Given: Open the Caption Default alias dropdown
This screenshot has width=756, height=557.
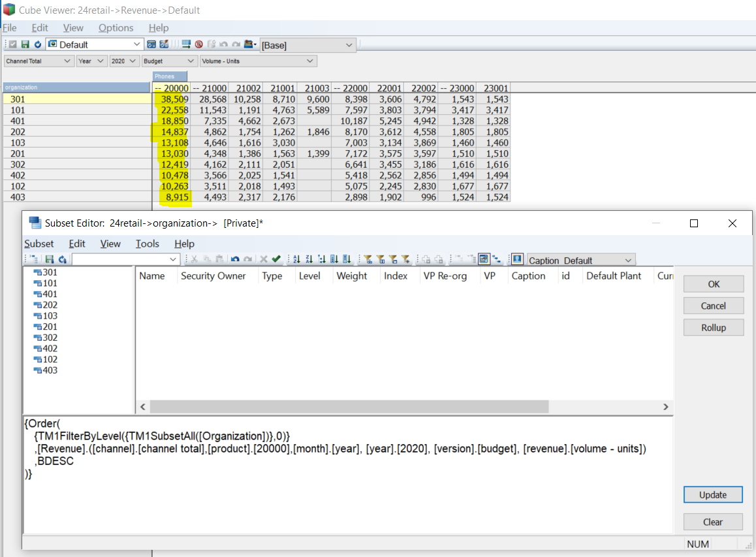Looking at the screenshot, I should [x=628, y=261].
